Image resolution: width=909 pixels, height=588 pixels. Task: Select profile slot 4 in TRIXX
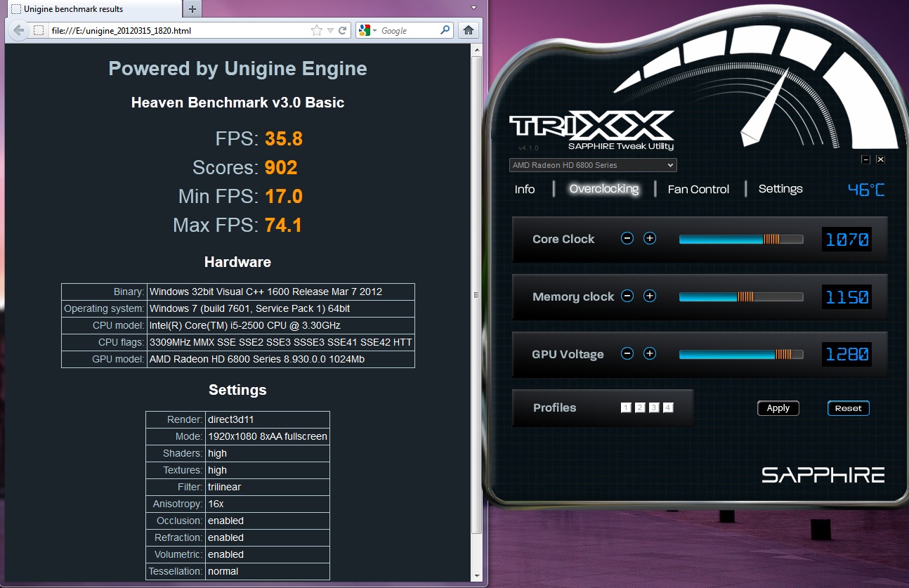point(668,407)
